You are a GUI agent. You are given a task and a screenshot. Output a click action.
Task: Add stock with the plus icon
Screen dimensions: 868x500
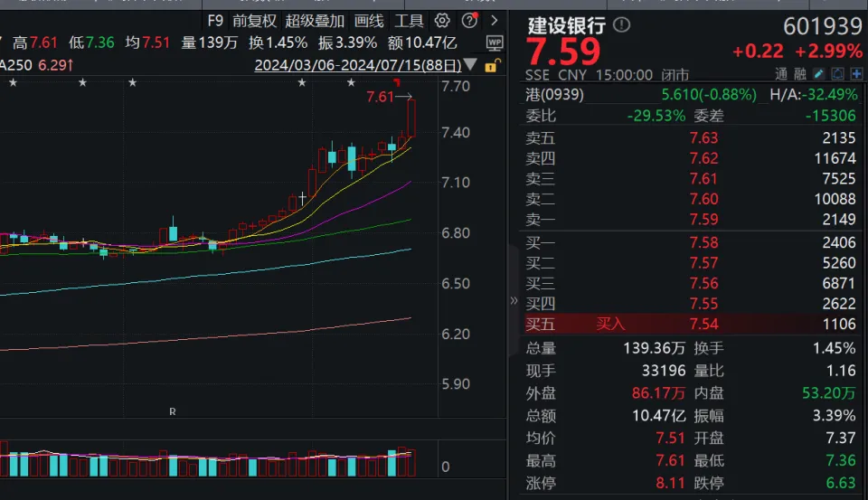[855, 74]
